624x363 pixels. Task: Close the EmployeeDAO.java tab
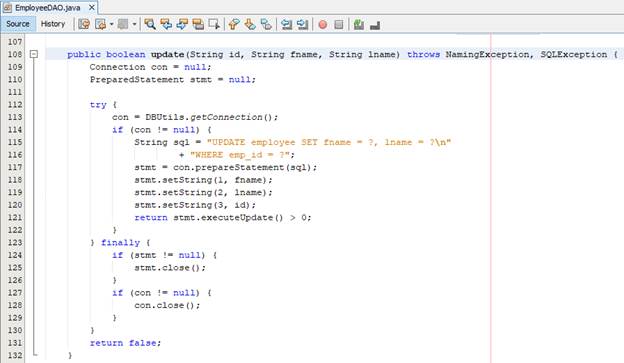point(92,8)
